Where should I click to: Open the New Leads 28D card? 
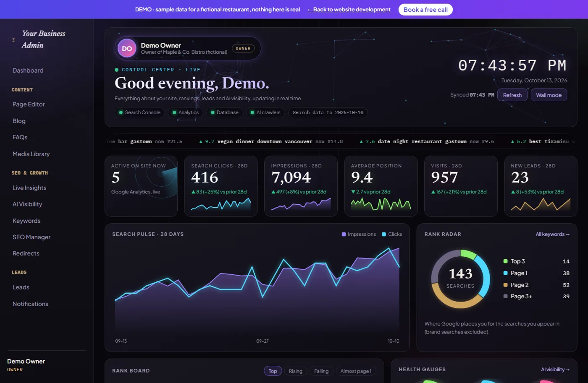(541, 186)
